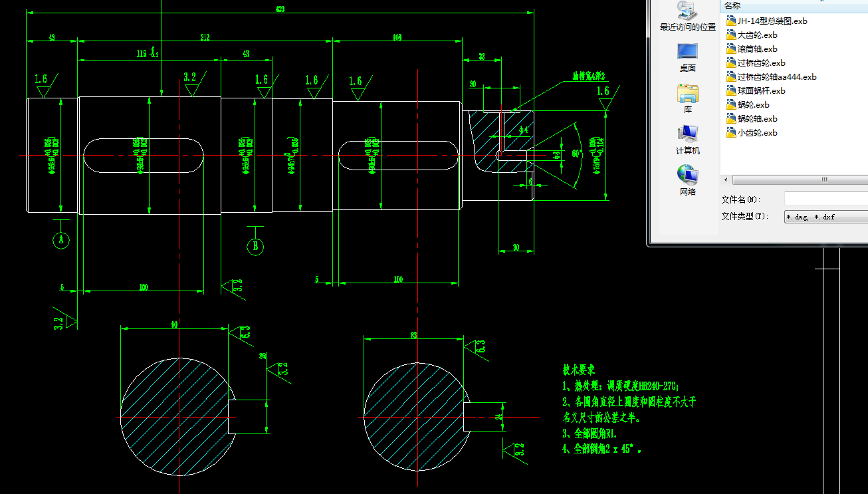
Task: Select datum circle A in the drawing
Action: (x=61, y=240)
